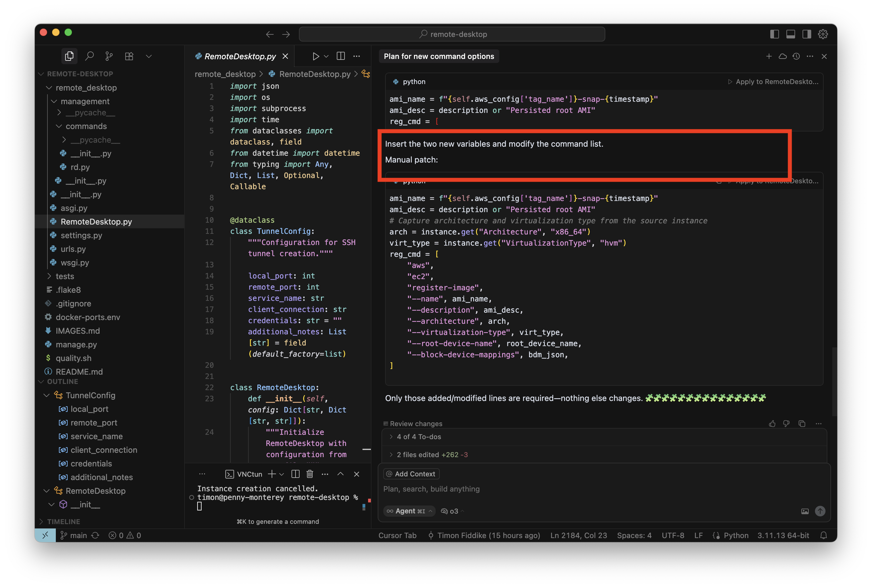Image resolution: width=872 pixels, height=588 pixels.
Task: Open chat history clock icon
Action: click(796, 56)
